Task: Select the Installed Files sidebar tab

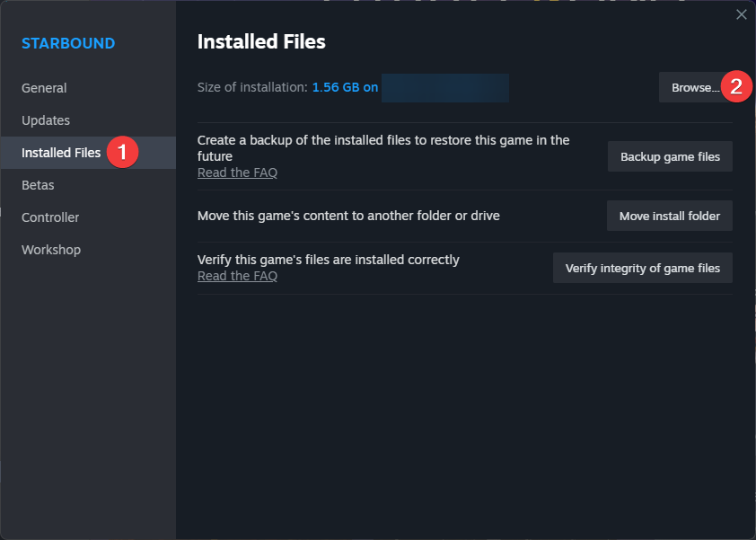Action: tap(61, 153)
